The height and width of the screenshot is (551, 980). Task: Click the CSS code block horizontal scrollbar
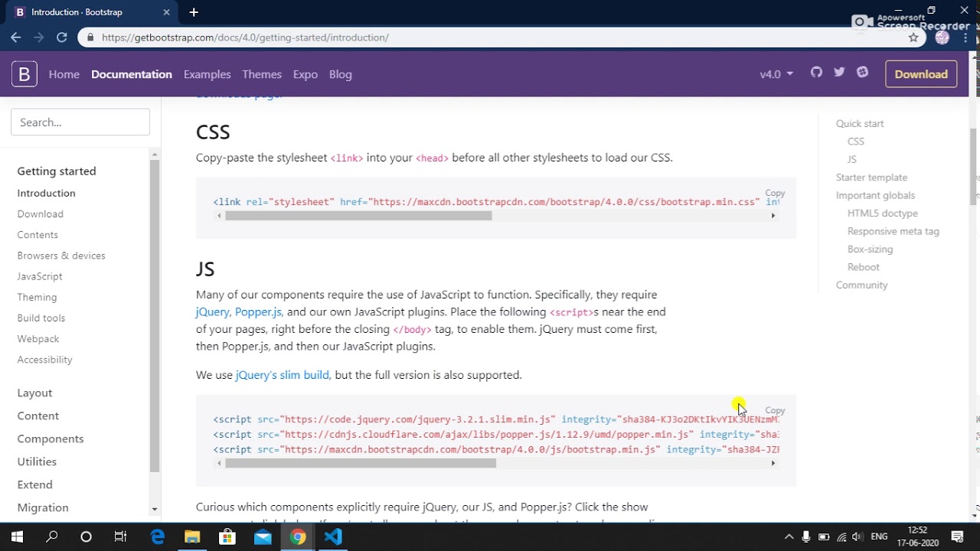pos(358,216)
